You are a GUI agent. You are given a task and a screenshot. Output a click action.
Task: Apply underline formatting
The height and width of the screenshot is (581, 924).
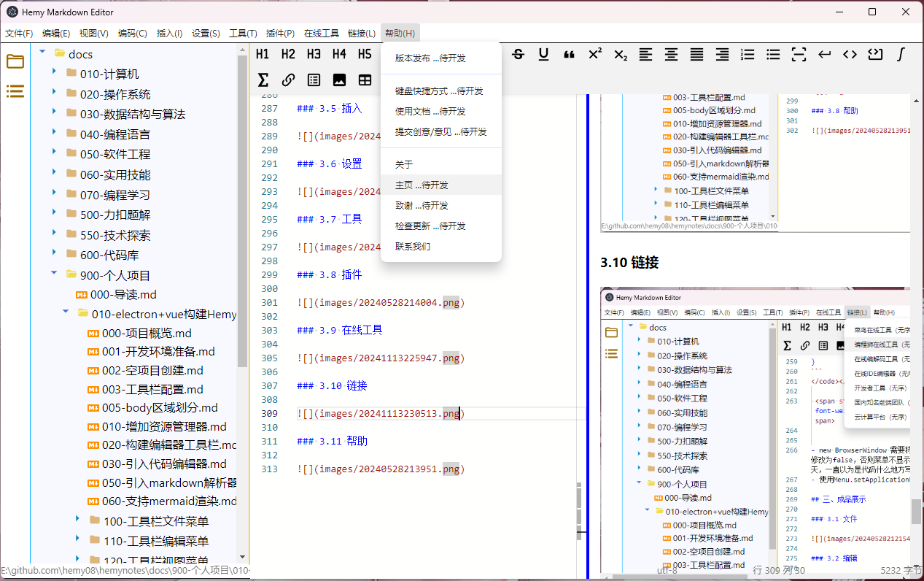543,54
